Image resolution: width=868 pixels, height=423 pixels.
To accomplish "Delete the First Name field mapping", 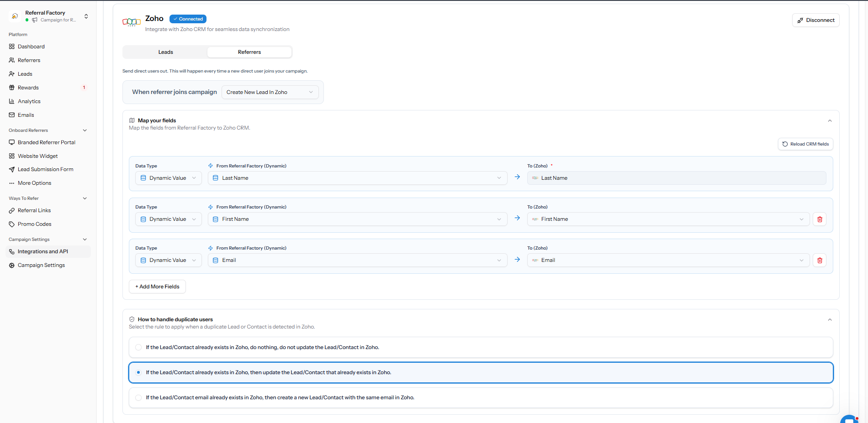I will (820, 219).
